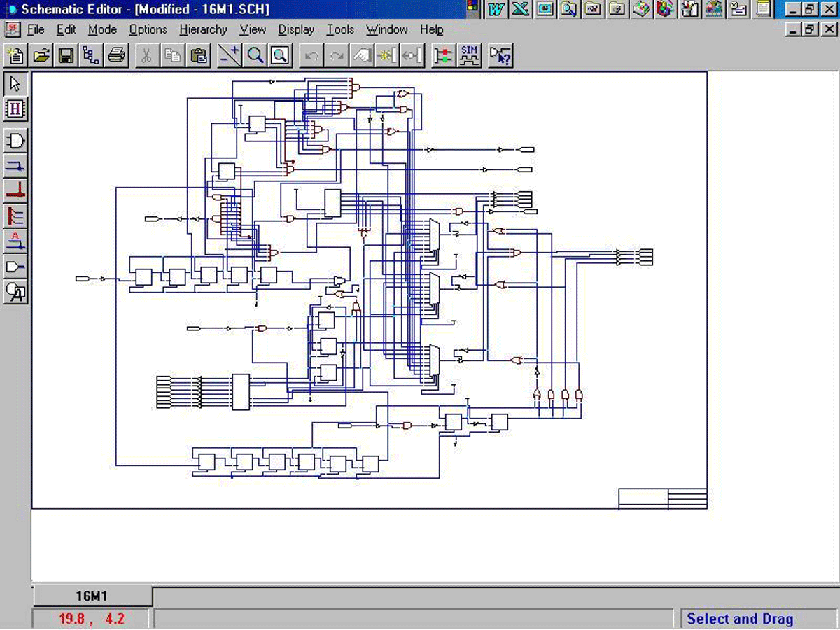This screenshot has width=840, height=630.
Task: Open the Window menu
Action: click(387, 29)
